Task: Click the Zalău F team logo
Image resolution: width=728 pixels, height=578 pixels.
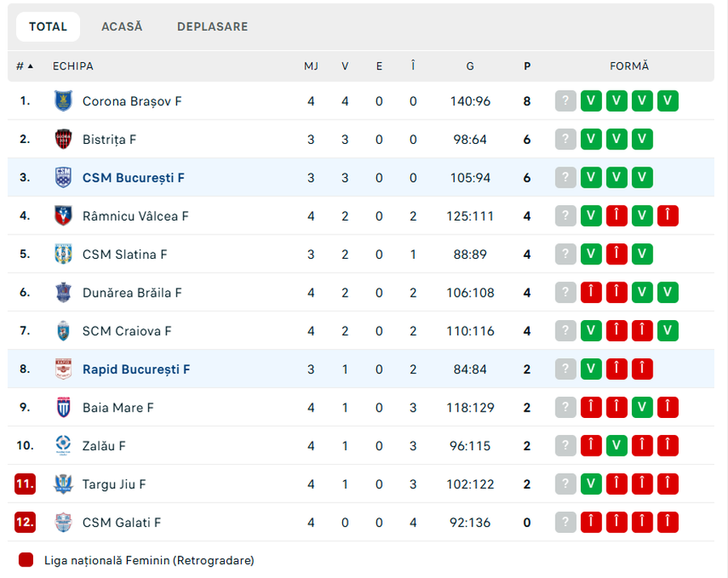Action: [x=63, y=445]
